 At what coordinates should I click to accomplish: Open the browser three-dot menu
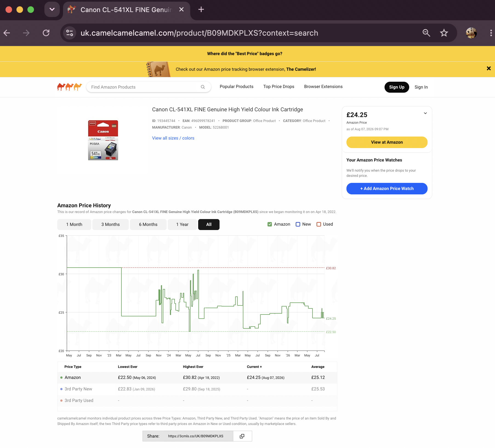[491, 33]
